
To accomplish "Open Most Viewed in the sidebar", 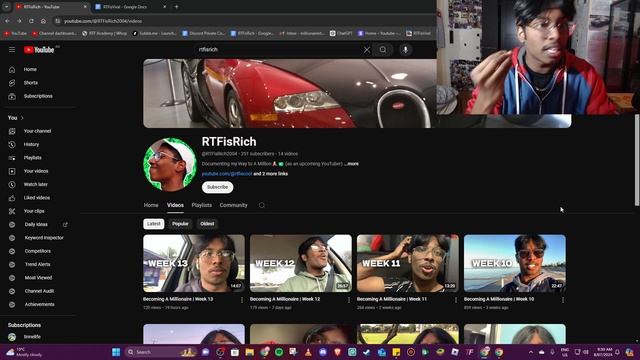I will point(39,278).
